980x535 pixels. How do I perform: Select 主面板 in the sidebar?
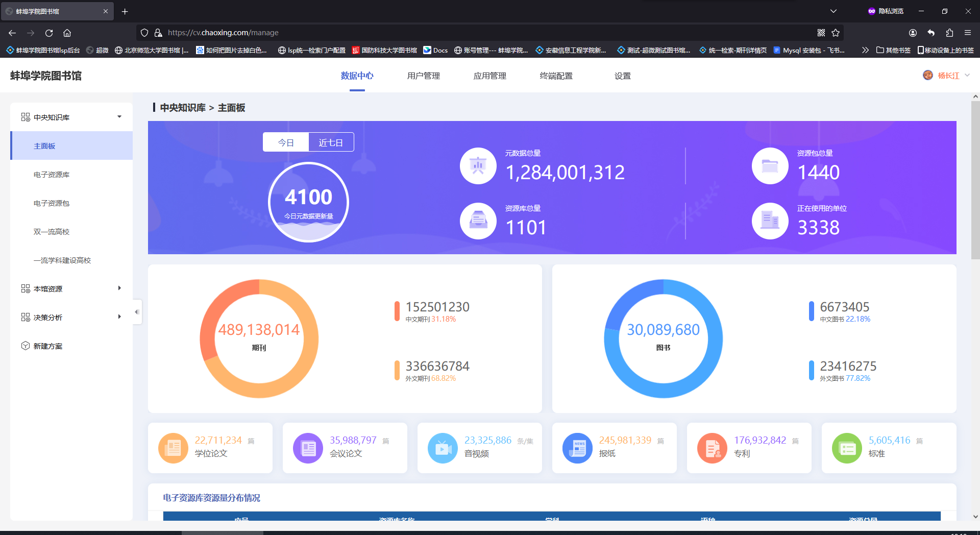click(71, 145)
